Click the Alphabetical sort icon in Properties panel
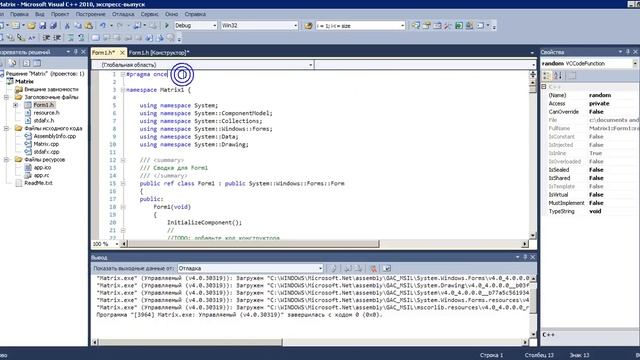 (558, 76)
